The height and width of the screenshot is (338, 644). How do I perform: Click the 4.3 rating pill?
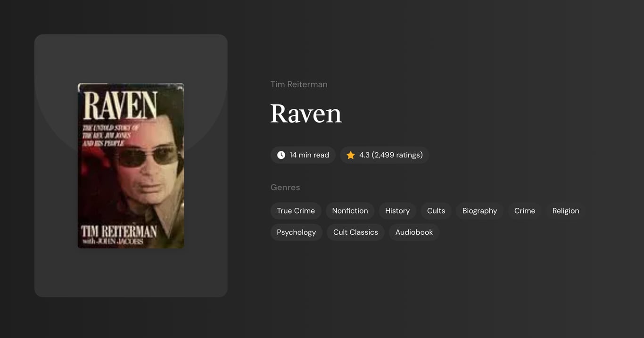point(384,155)
